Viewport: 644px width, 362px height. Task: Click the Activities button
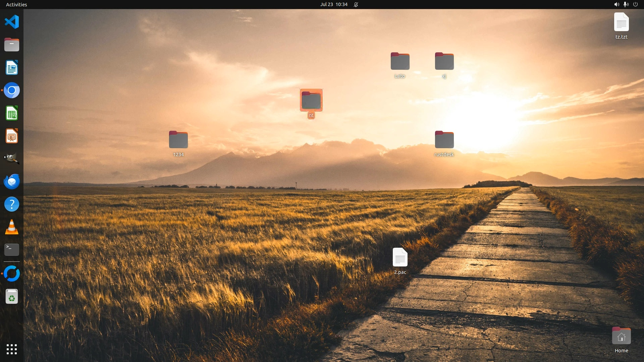(16, 4)
